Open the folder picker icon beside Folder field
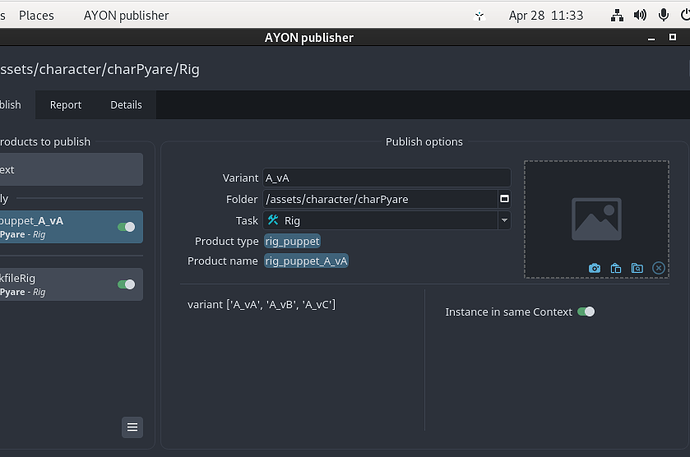This screenshot has height=457, width=690. point(504,199)
